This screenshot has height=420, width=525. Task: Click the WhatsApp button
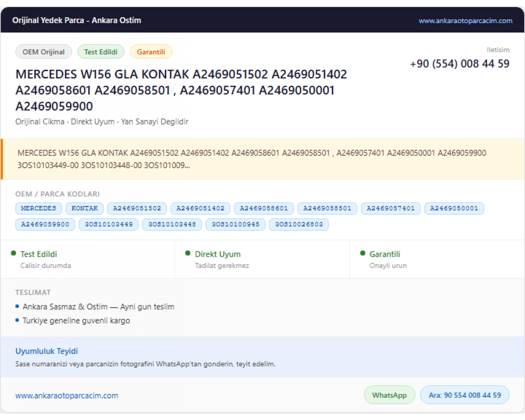pos(390,395)
